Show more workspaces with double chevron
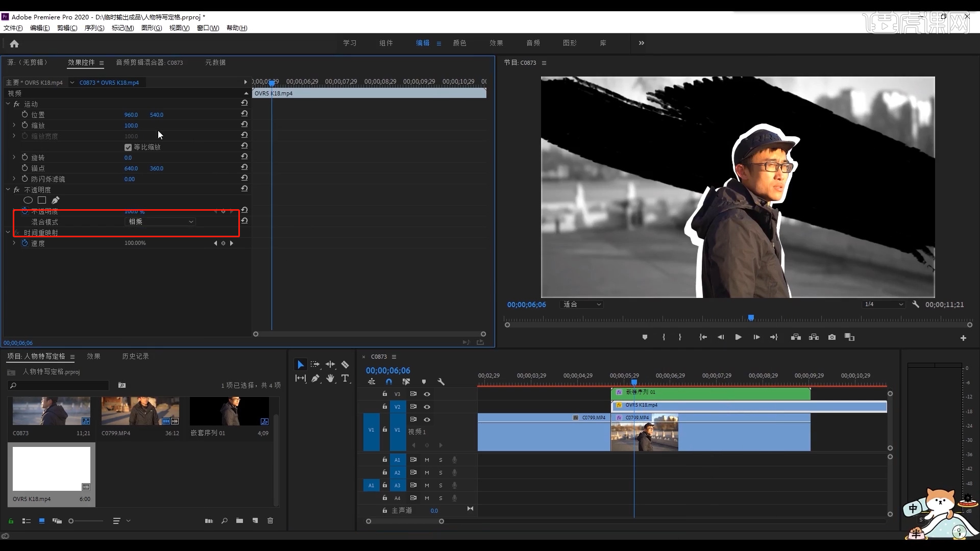Screen dimensions: 980x551 tap(642, 43)
